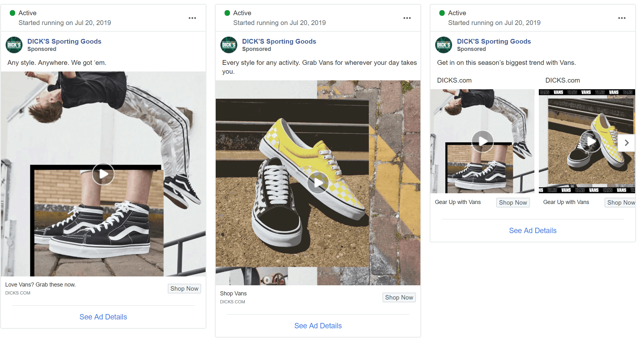See Ad Details for the middle ad

click(x=318, y=326)
